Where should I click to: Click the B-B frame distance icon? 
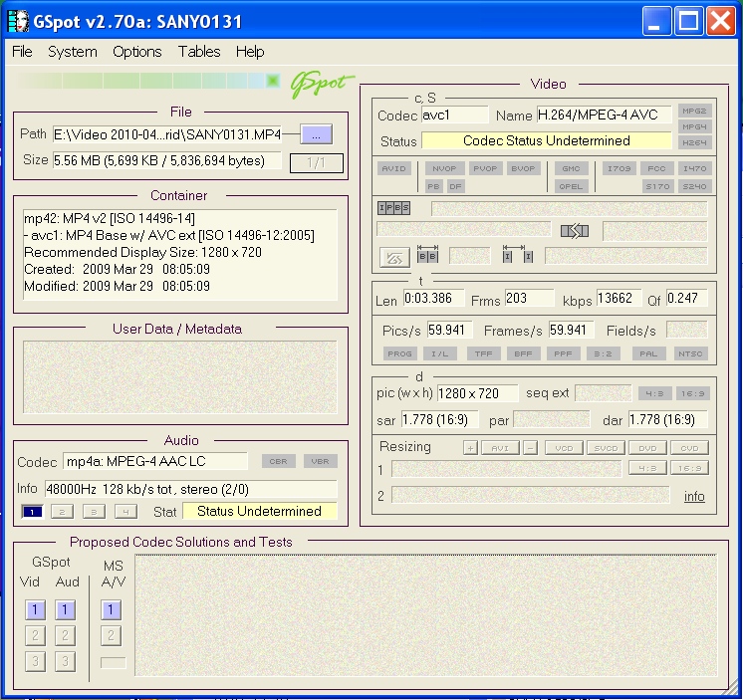coord(427,254)
